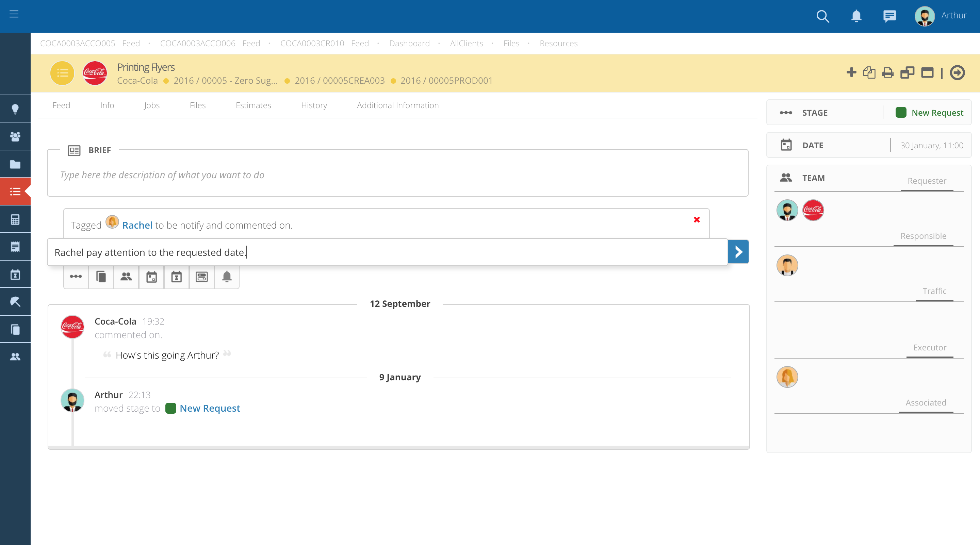The image size is (980, 545).
Task: Click the stage change icon in toolbar
Action: coord(76,277)
